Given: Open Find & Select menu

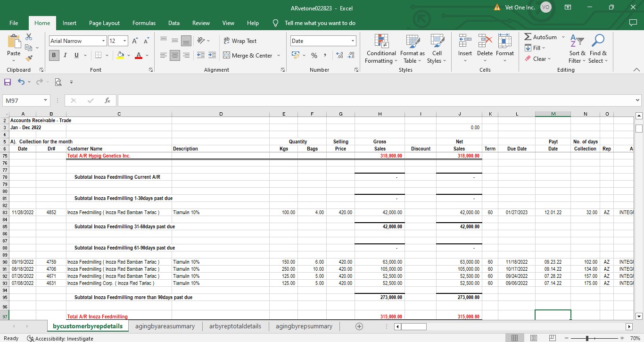Looking at the screenshot, I should [598, 49].
